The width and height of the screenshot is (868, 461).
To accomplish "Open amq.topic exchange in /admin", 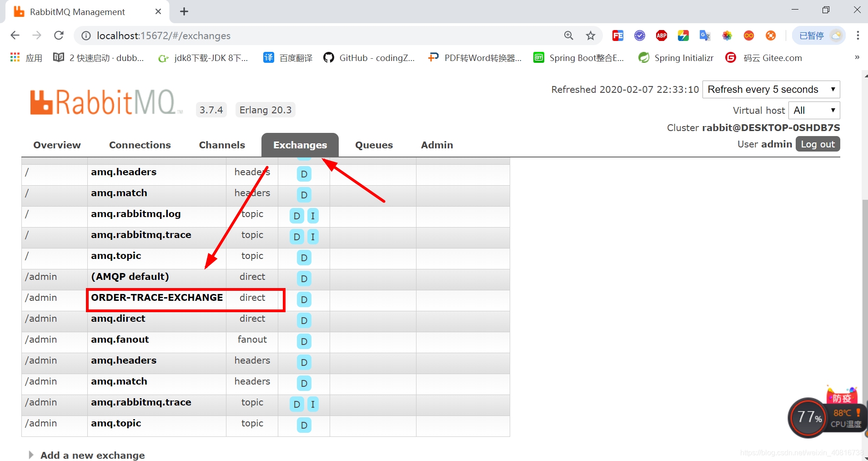I will click(x=116, y=423).
